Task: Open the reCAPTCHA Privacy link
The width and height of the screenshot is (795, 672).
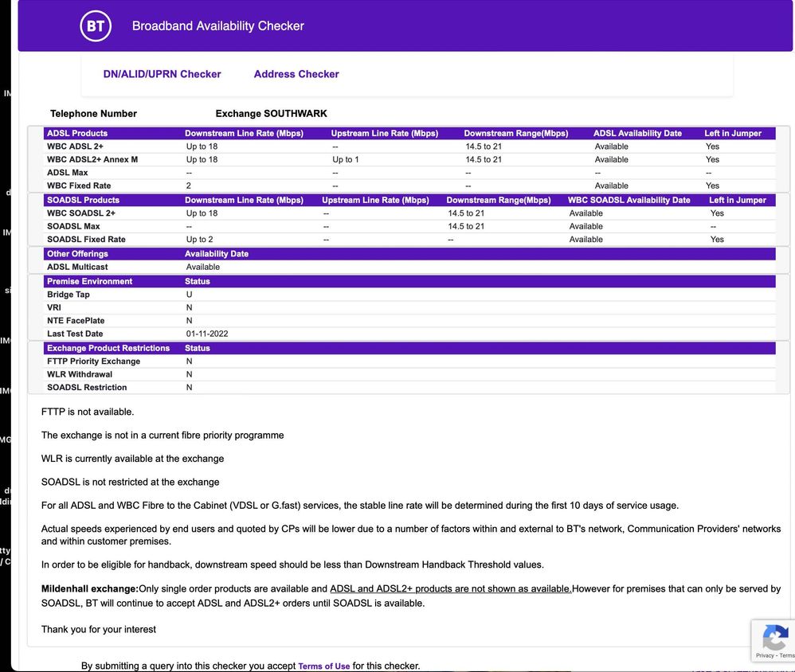Action: point(765,655)
